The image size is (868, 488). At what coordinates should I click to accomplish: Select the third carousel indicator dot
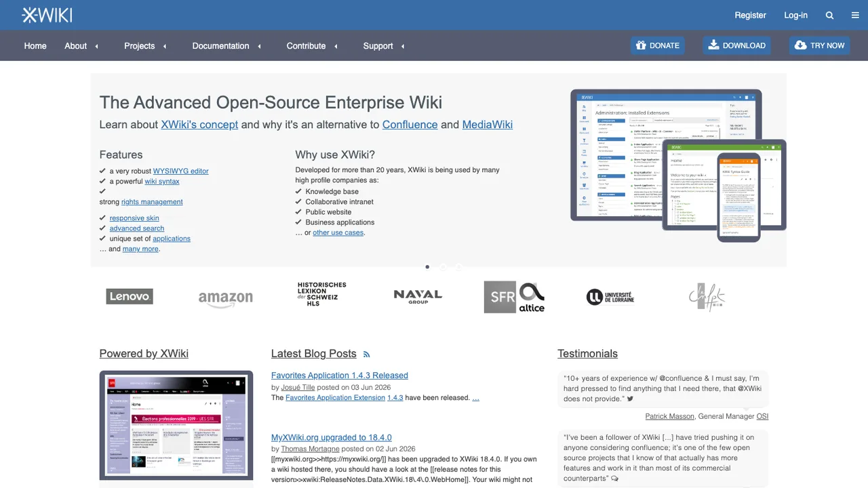(458, 267)
